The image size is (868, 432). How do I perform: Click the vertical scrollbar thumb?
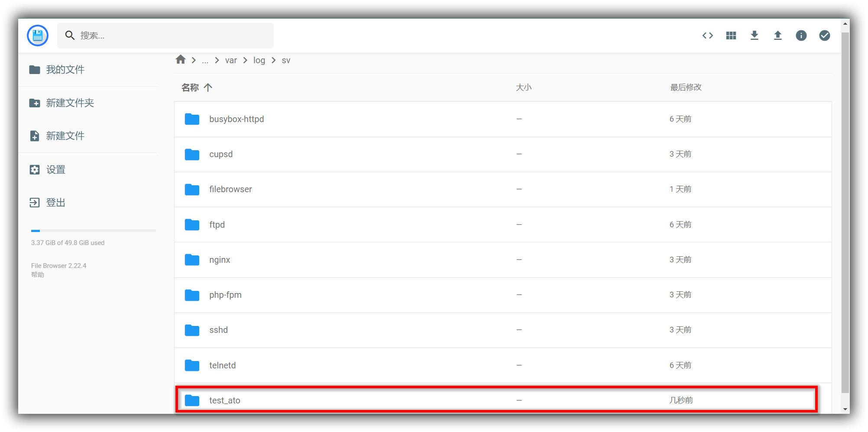tap(845, 212)
